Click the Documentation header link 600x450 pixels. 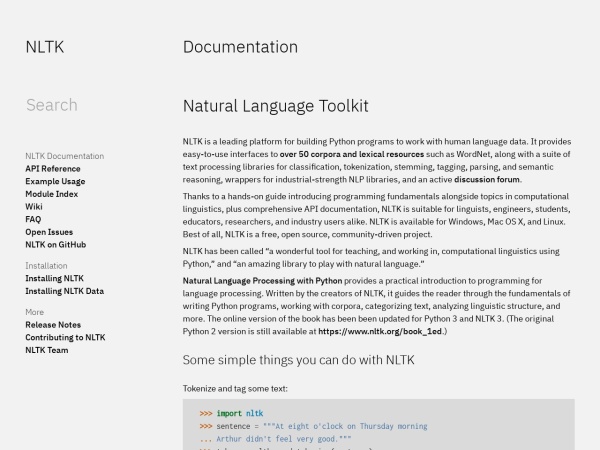point(240,47)
